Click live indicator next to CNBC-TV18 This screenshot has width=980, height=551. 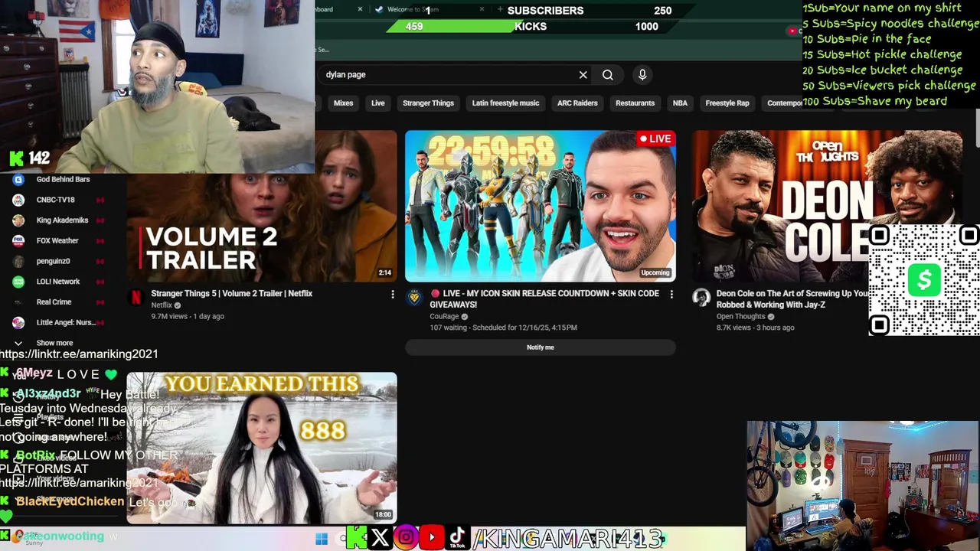(x=100, y=200)
